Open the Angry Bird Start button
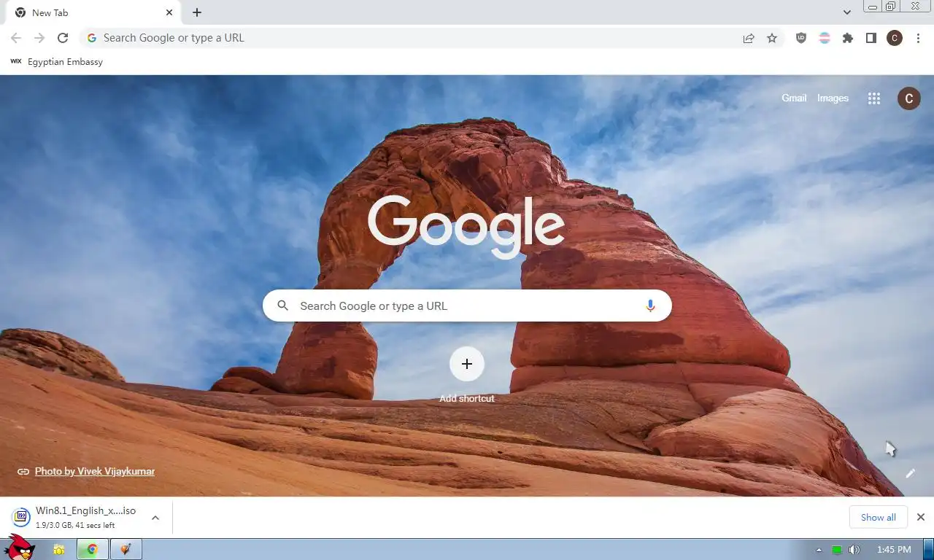Screen dimensions: 934x560 pyautogui.click(x=19, y=548)
